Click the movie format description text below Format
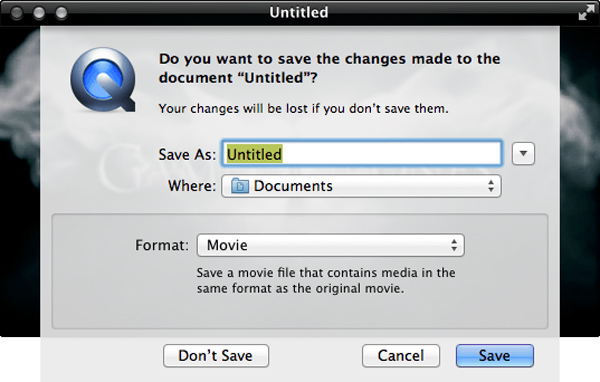This screenshot has height=382, width=600. click(326, 281)
